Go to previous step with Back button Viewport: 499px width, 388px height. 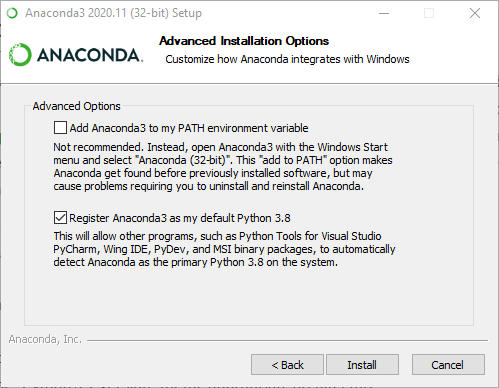pos(287,365)
